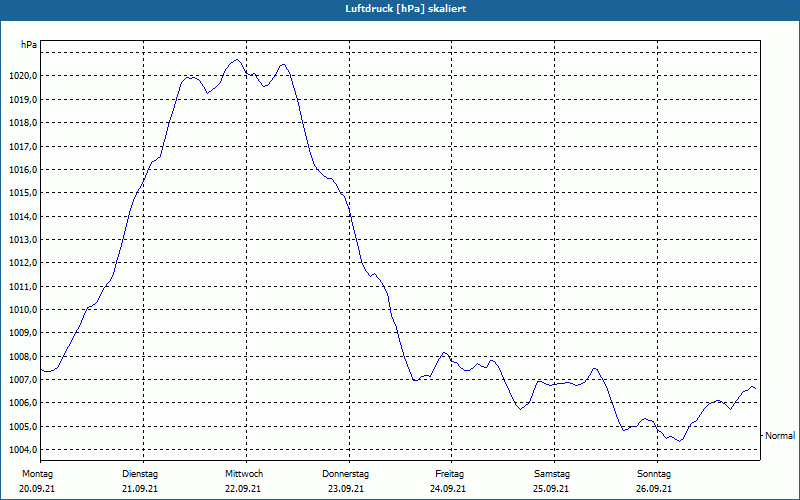Image resolution: width=800 pixels, height=500 pixels.
Task: Select the 1019,0 axis value
Action: coord(23,99)
